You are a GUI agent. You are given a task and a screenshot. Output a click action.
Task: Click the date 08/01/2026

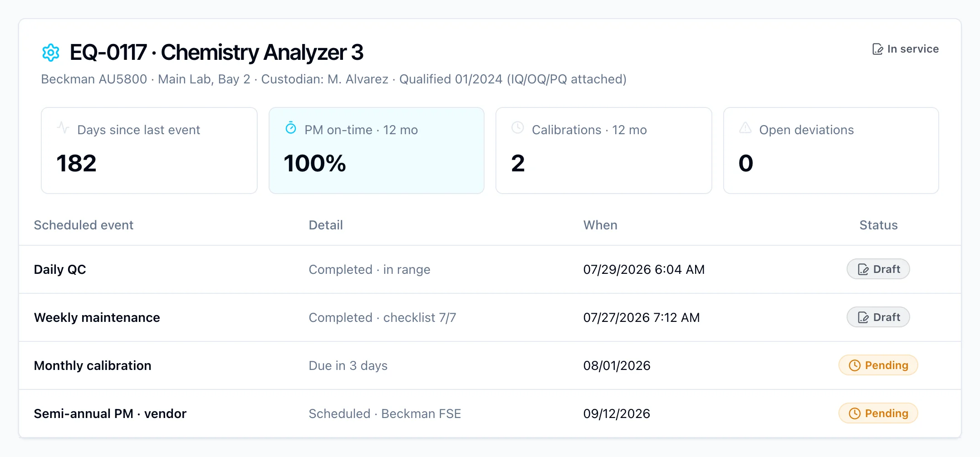617,366
